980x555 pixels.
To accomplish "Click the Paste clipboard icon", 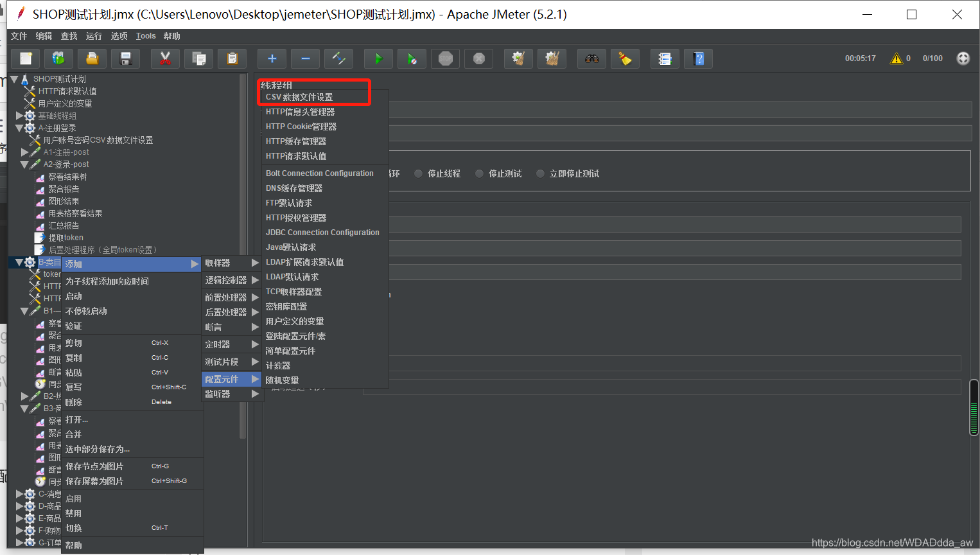I will pyautogui.click(x=232, y=58).
